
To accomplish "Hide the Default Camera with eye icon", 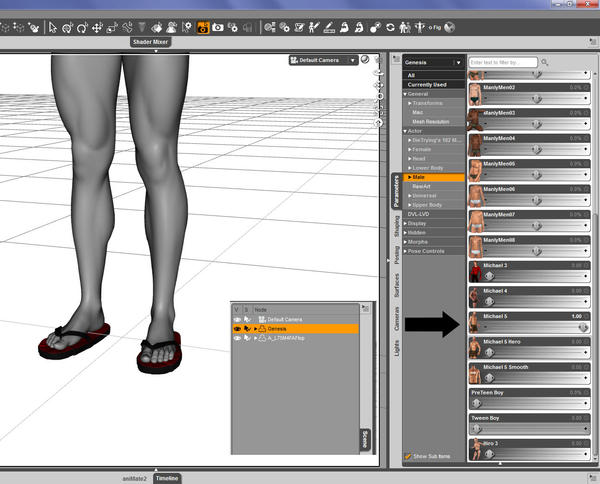I will pos(237,319).
